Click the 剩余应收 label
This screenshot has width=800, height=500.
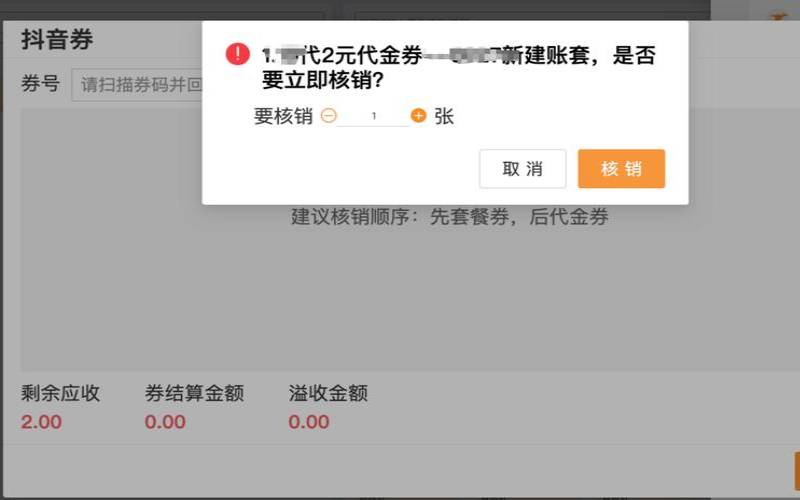[x=61, y=393]
